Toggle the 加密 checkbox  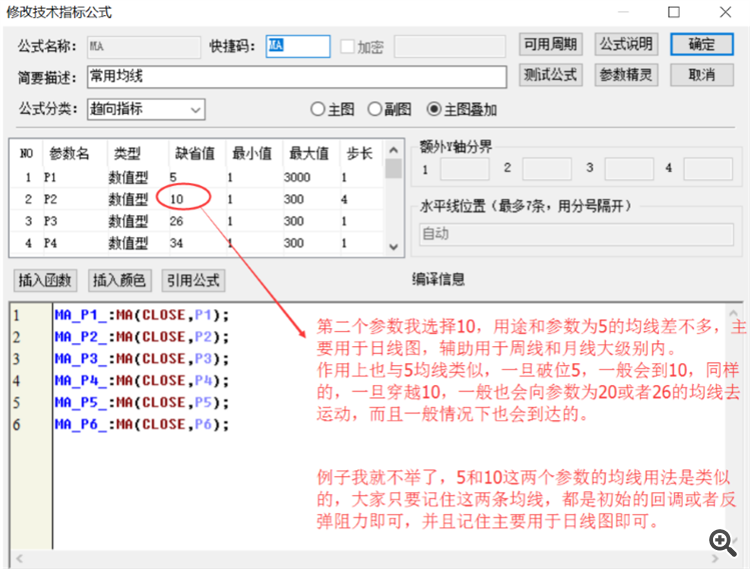(347, 46)
